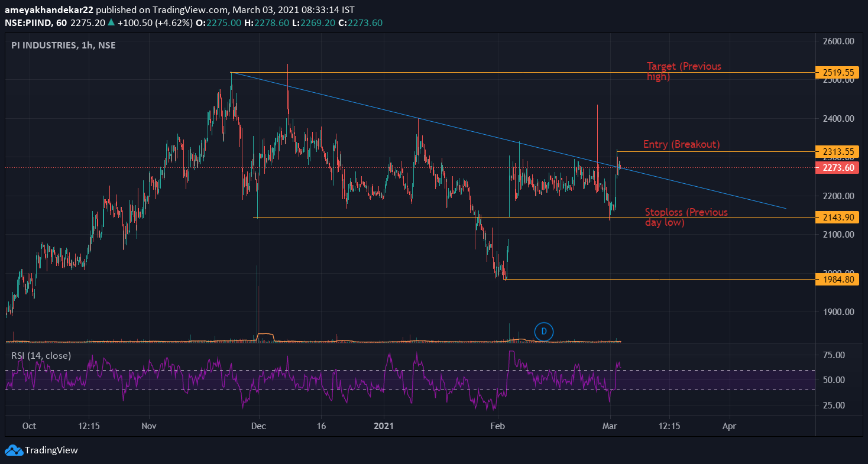
Task: Click the +100.50 (+4.62%) change value
Action: [x=154, y=22]
